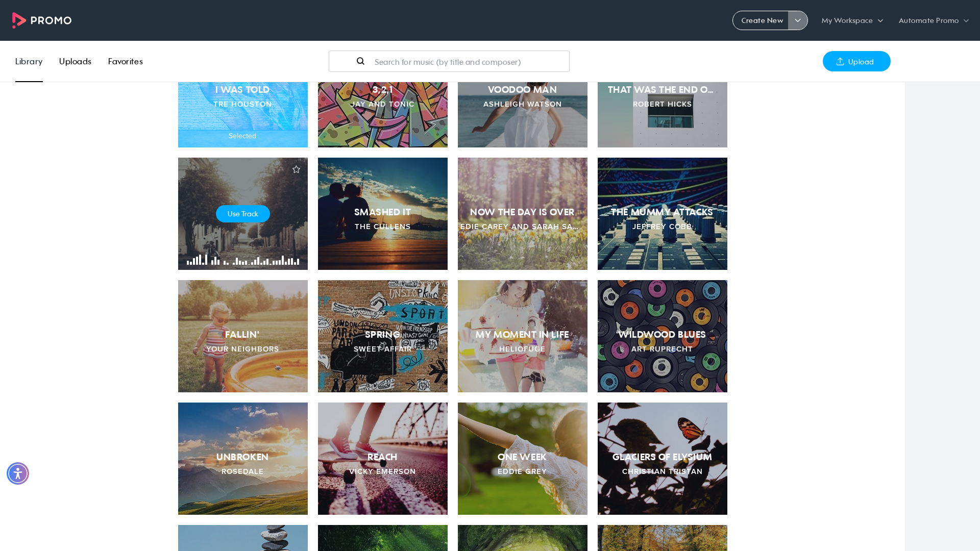The width and height of the screenshot is (980, 551).
Task: Select Smashed It by The Cullens
Action: (383, 214)
